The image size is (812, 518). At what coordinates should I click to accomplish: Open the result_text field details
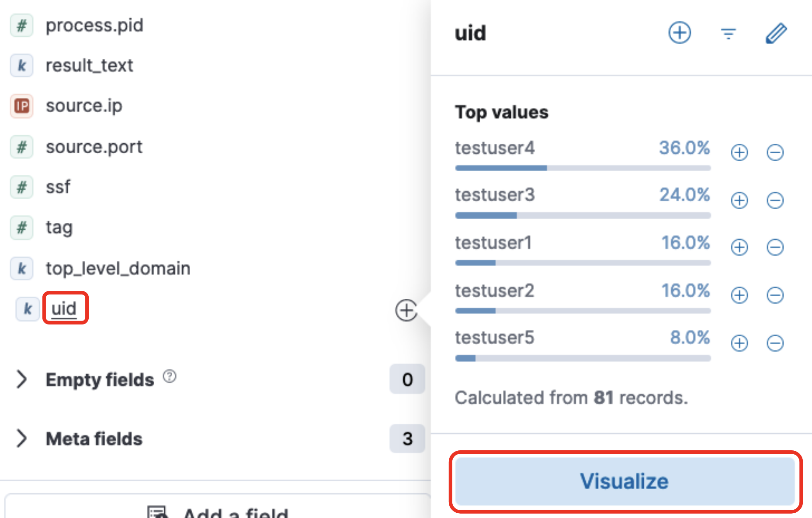pyautogui.click(x=89, y=66)
